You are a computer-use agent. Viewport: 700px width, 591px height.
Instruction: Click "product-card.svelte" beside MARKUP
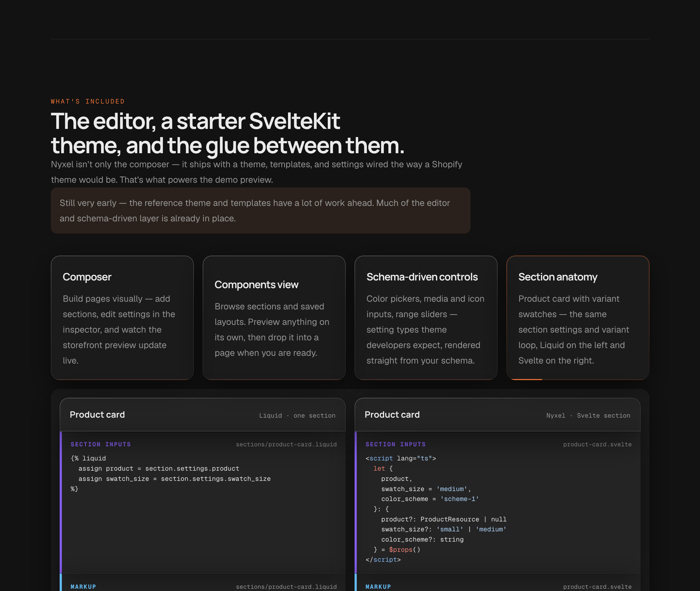tap(597, 587)
